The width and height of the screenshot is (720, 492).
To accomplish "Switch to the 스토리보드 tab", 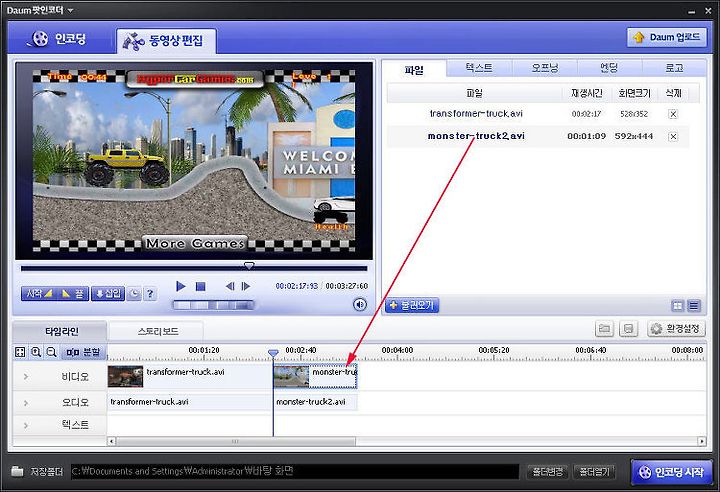I will pyautogui.click(x=158, y=331).
